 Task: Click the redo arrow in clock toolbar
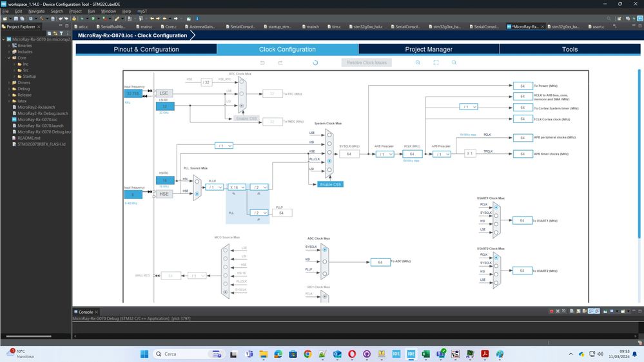[x=280, y=62]
